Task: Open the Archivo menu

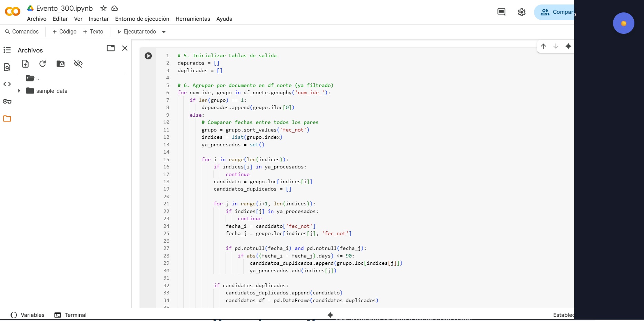Action: (x=37, y=19)
